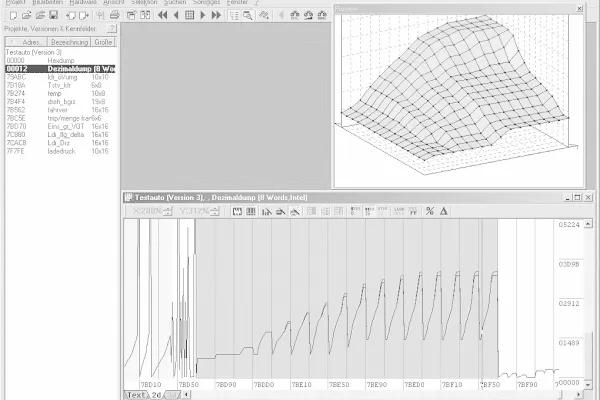Sort by the Adres... column header
The width and height of the screenshot is (600, 400).
point(26,42)
